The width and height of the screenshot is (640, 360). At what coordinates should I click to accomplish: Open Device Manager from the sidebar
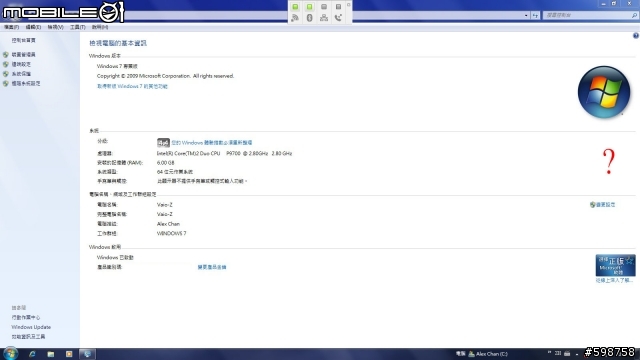coord(24,54)
